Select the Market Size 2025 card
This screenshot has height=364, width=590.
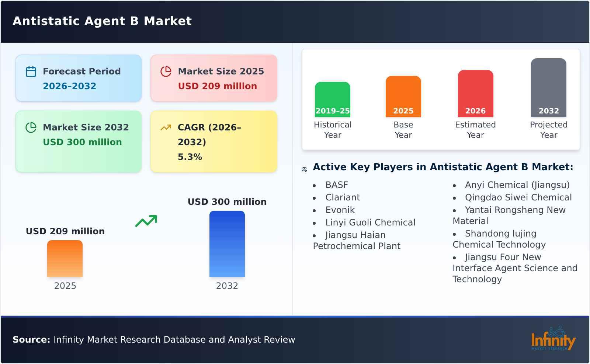(213, 78)
